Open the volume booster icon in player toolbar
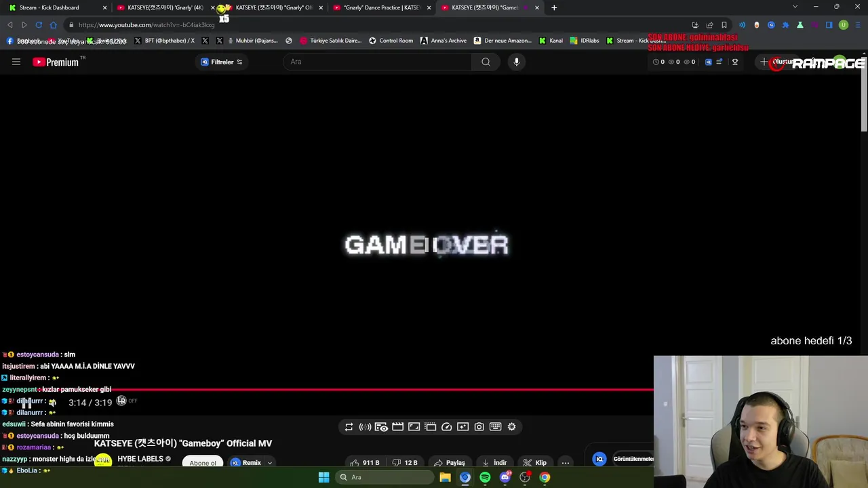The width and height of the screenshot is (868, 488). click(365, 427)
